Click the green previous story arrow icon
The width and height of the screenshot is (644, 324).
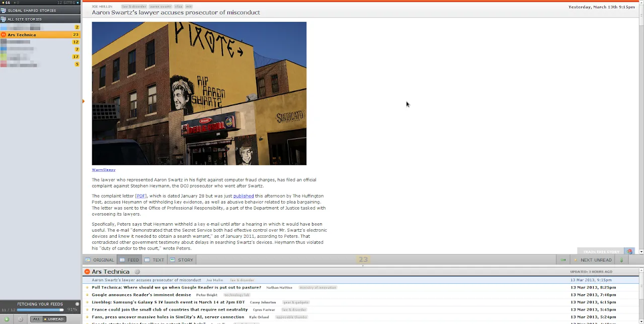[x=563, y=260]
